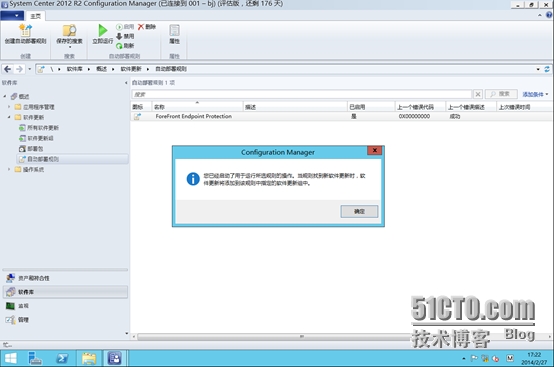Open the navigation history dropdown arrow
Screen dimensions: 554x367
click(30, 69)
